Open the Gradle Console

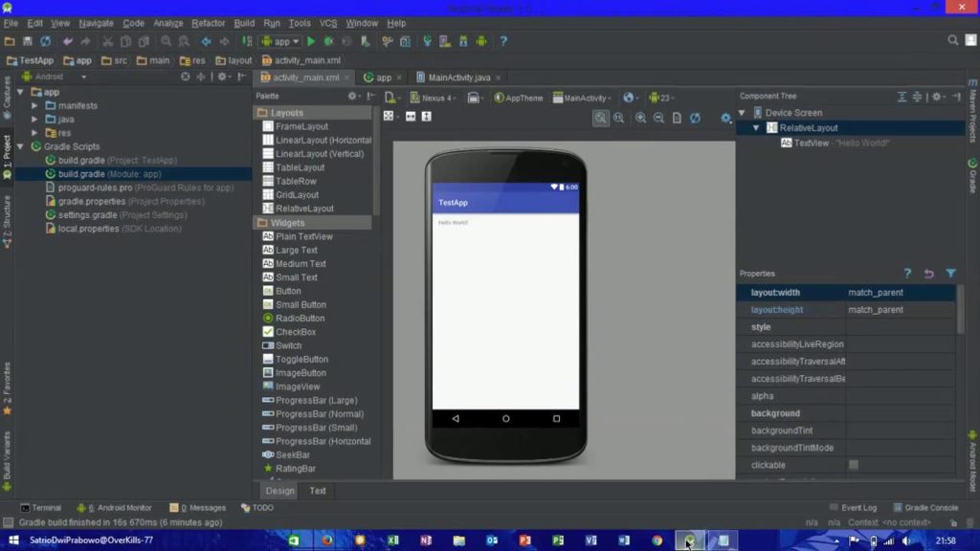click(925, 507)
